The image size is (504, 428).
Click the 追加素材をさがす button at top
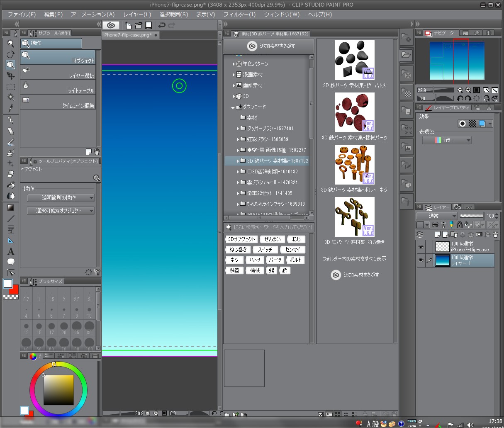tap(272, 46)
